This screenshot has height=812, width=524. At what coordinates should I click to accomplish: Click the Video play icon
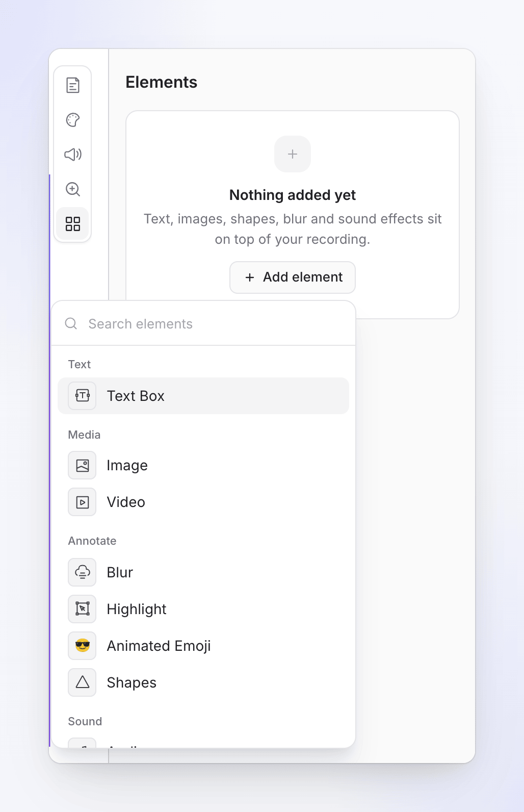pyautogui.click(x=82, y=502)
